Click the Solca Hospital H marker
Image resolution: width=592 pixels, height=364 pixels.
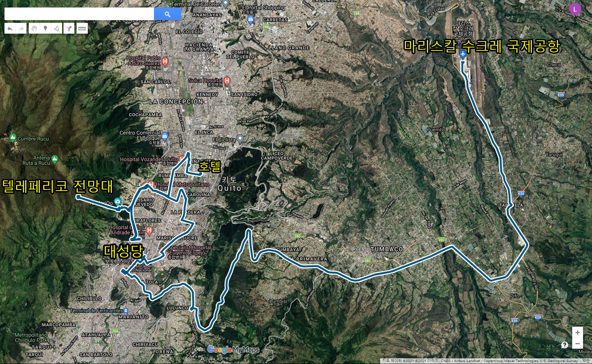coord(227,81)
